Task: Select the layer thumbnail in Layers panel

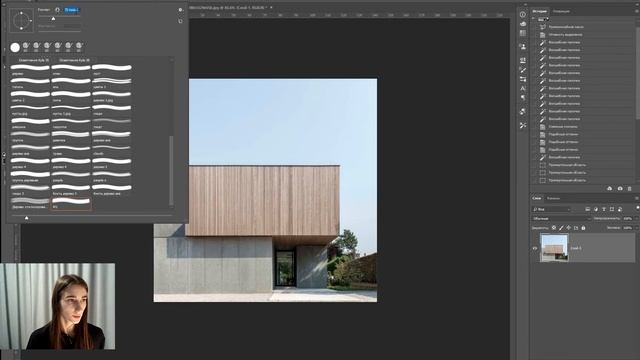Action: click(x=554, y=248)
